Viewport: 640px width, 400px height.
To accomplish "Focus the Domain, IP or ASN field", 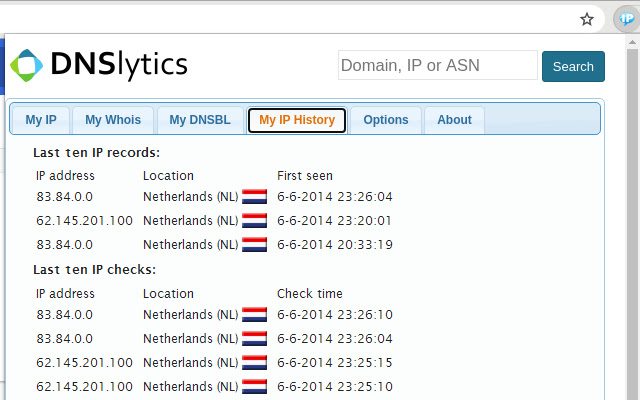I will click(437, 66).
